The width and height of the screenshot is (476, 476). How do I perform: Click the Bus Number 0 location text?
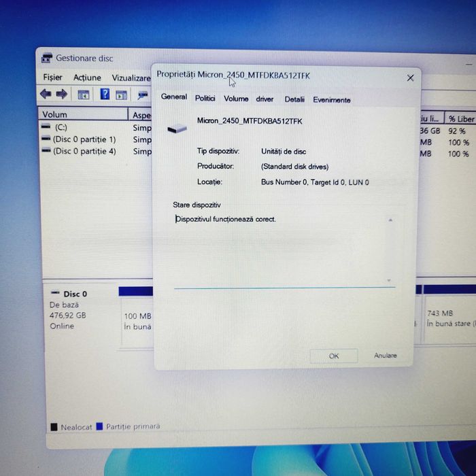(315, 182)
